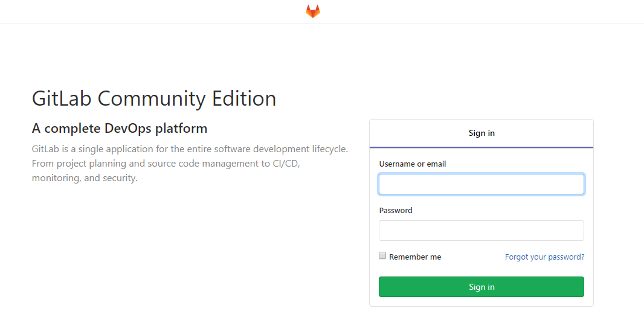This screenshot has width=644, height=326.
Task: Click the word Edition in the title
Action: pyautogui.click(x=244, y=98)
